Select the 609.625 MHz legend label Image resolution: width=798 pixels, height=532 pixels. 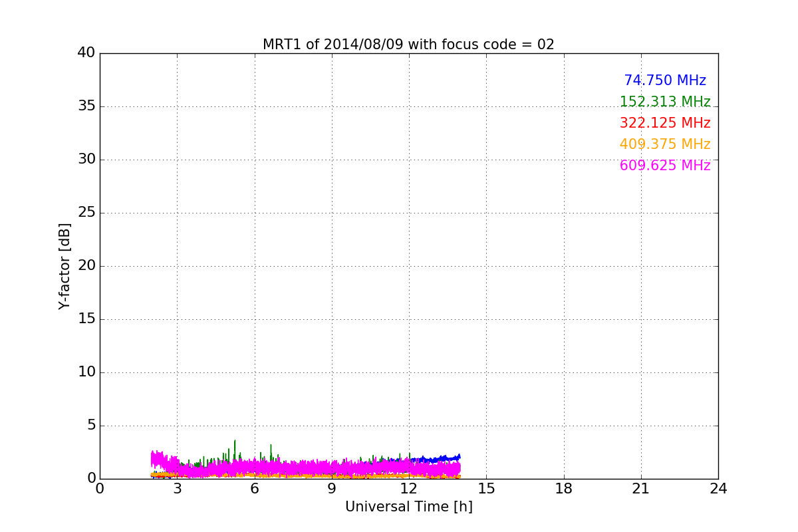(665, 166)
